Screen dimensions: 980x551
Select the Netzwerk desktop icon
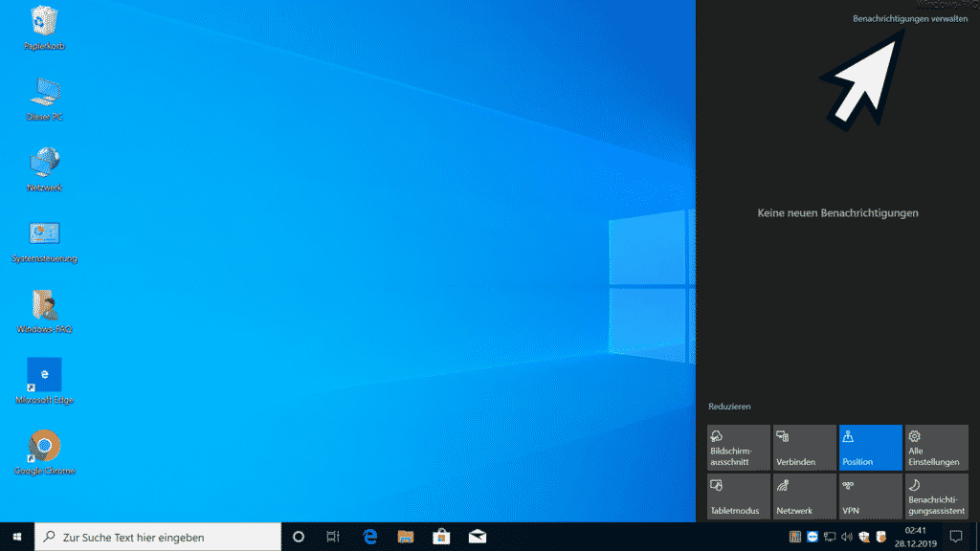tap(44, 169)
